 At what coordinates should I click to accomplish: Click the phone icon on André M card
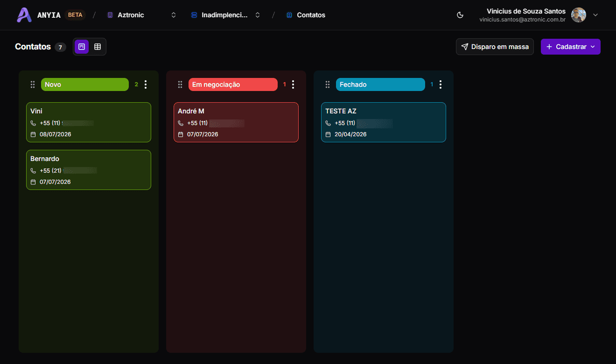pyautogui.click(x=181, y=123)
